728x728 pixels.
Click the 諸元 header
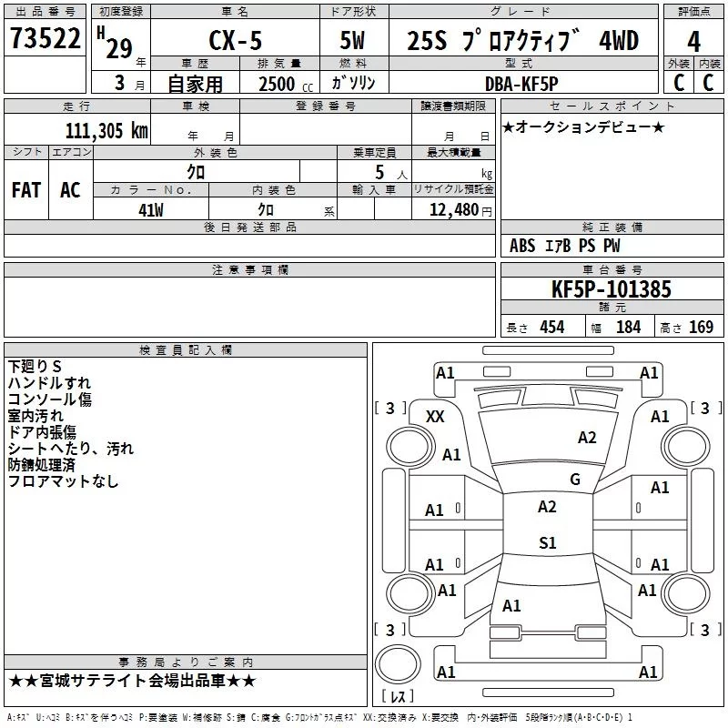click(612, 307)
